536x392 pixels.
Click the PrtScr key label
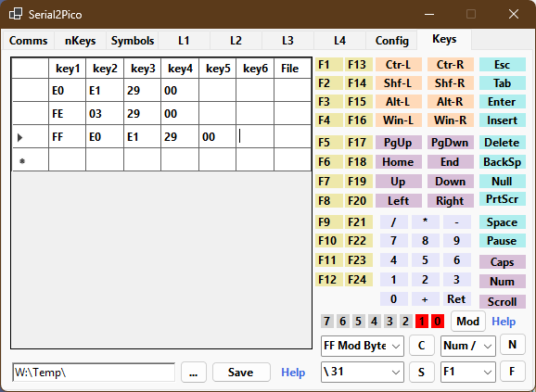503,199
